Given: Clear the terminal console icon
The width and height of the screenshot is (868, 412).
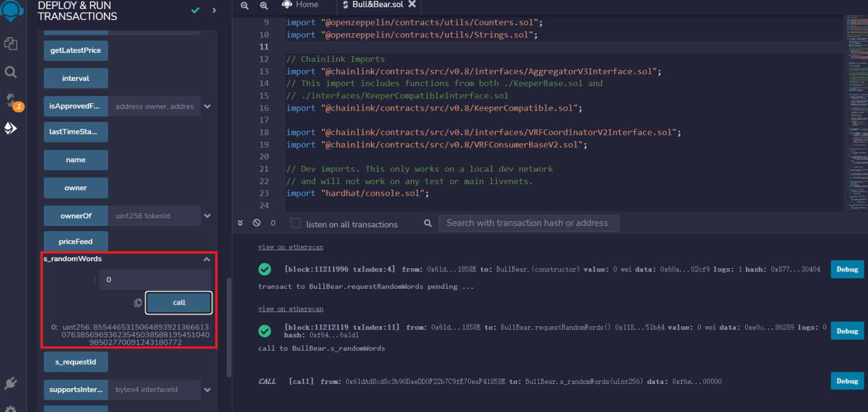Looking at the screenshot, I should pyautogui.click(x=257, y=223).
